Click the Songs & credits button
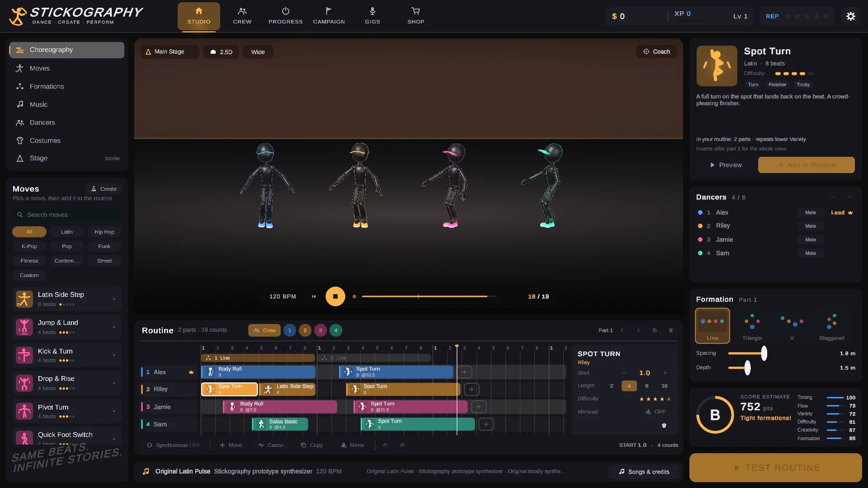The width and height of the screenshot is (868, 488). coord(644,472)
